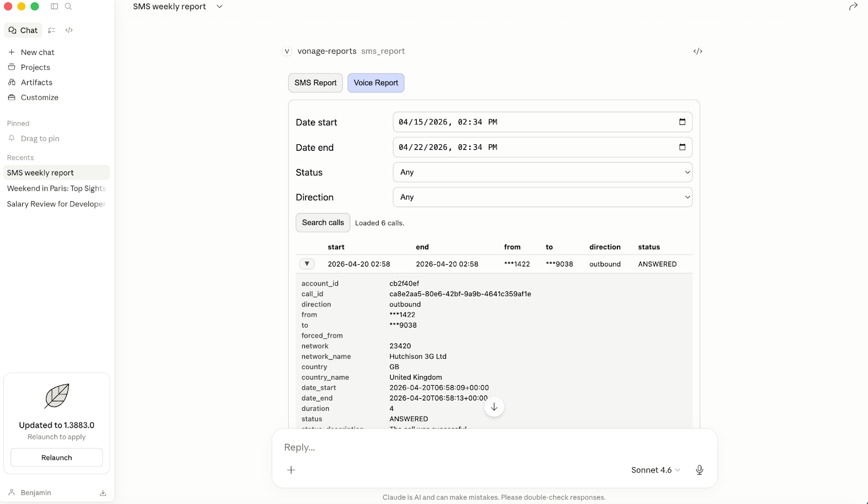Open SMS weekly report recent chat
868x504 pixels.
pos(56,173)
